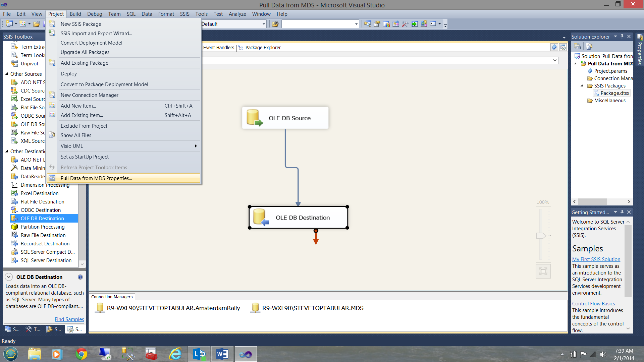644x362 pixels.
Task: Open Chrome from the Windows taskbar
Action: click(x=81, y=354)
